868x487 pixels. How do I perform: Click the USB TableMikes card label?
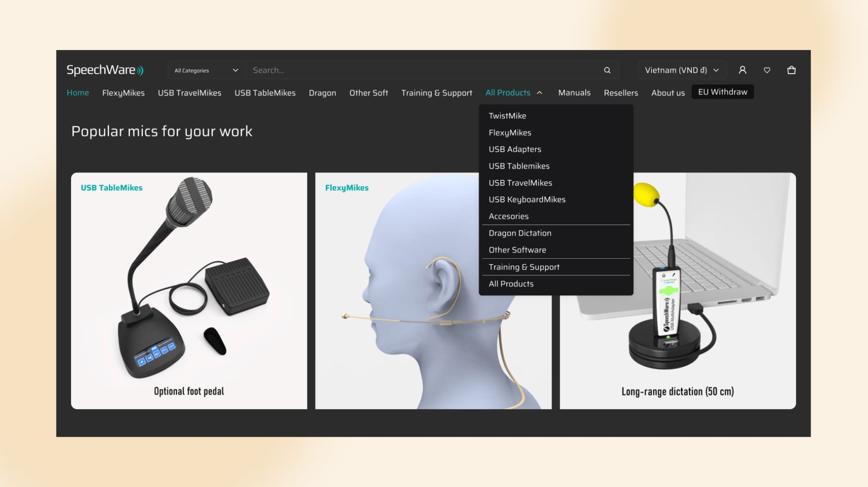(112, 188)
